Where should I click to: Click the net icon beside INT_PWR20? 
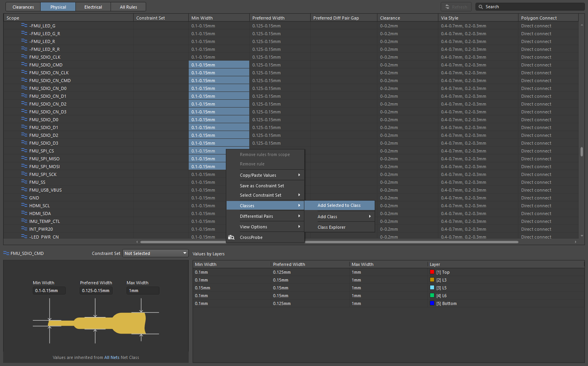point(24,229)
